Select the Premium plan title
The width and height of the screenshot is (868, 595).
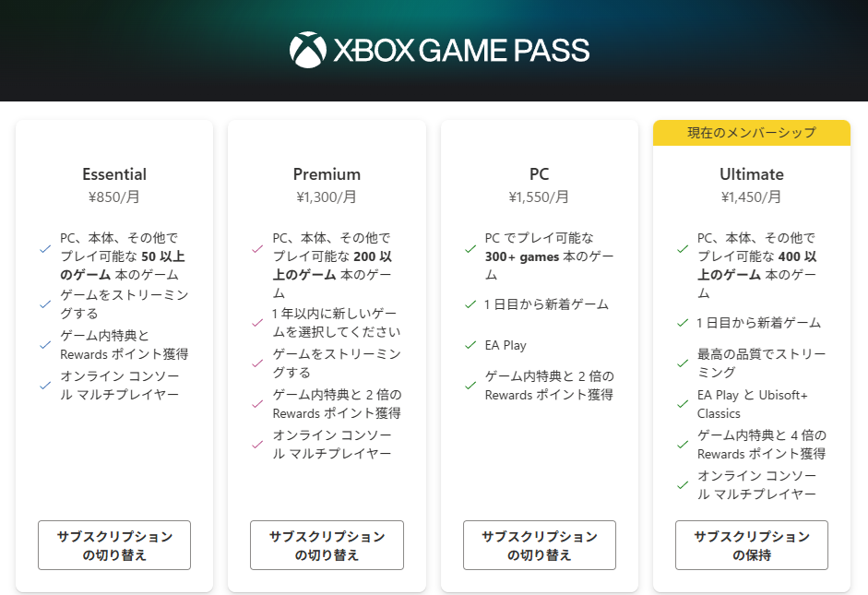(327, 174)
